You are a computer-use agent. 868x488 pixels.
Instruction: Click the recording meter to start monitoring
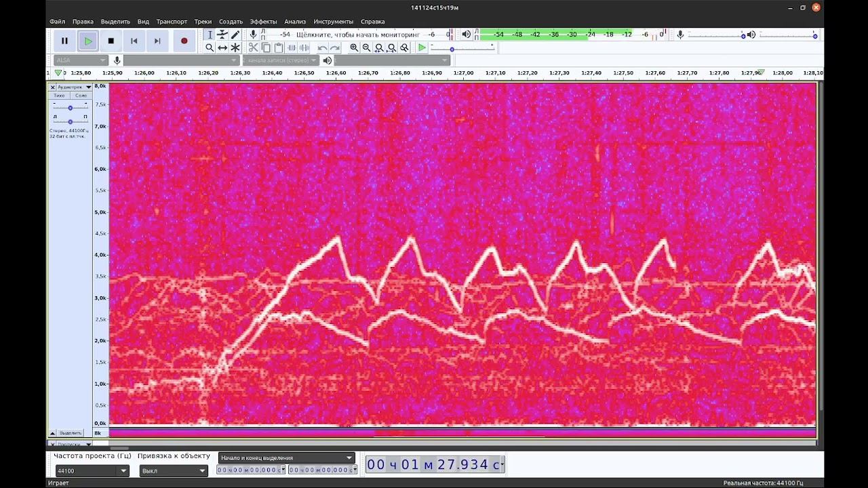tap(358, 35)
